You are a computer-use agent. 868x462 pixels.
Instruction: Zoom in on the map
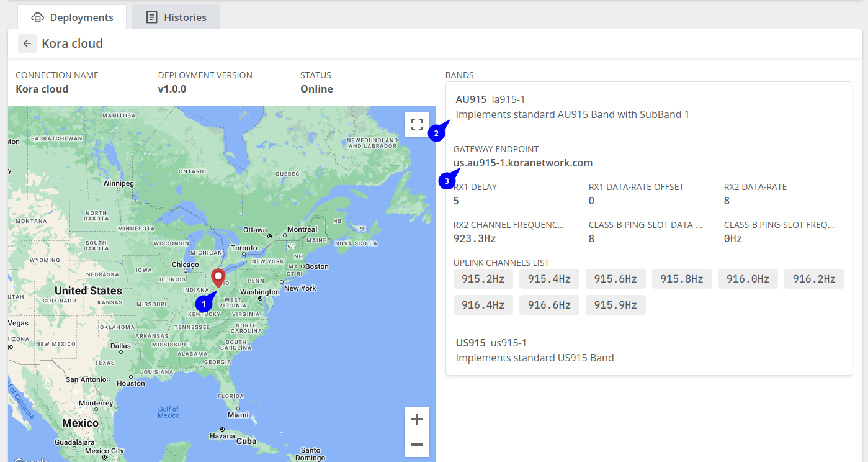click(x=417, y=419)
